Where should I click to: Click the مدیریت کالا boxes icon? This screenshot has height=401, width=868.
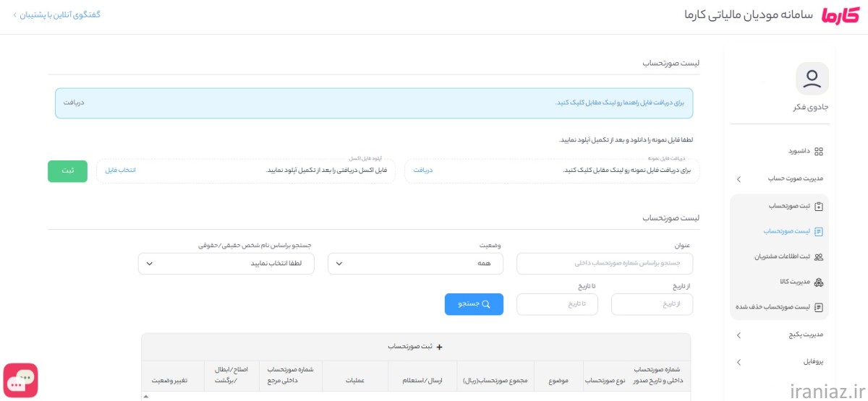(819, 282)
